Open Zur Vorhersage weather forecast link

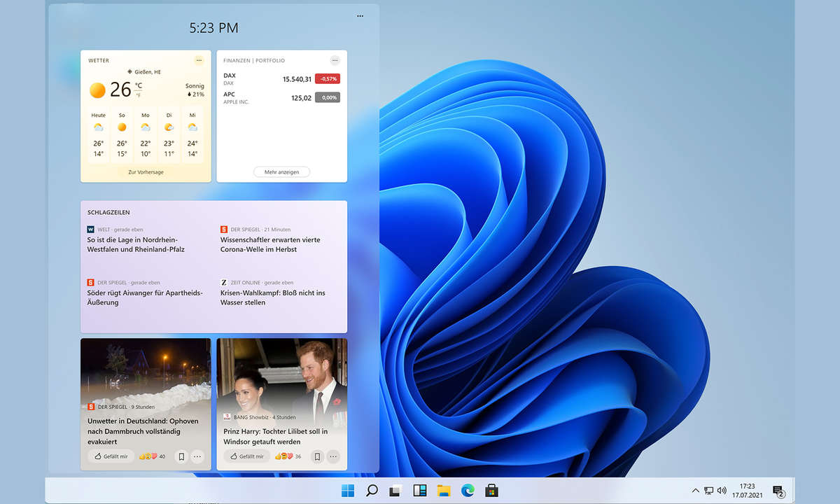tap(146, 171)
